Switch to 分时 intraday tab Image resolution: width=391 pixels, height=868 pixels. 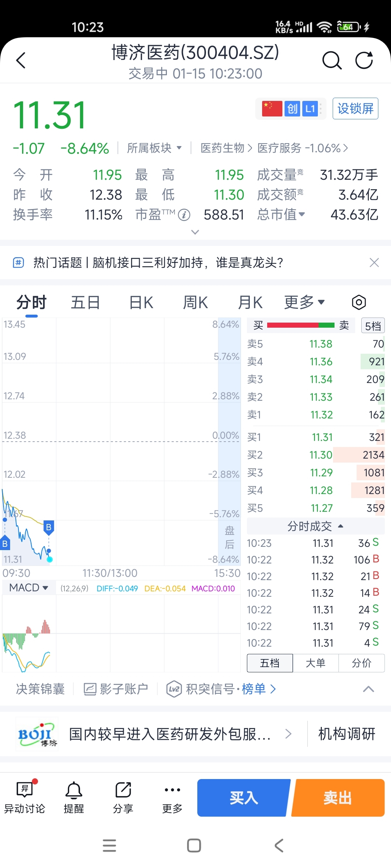31,302
